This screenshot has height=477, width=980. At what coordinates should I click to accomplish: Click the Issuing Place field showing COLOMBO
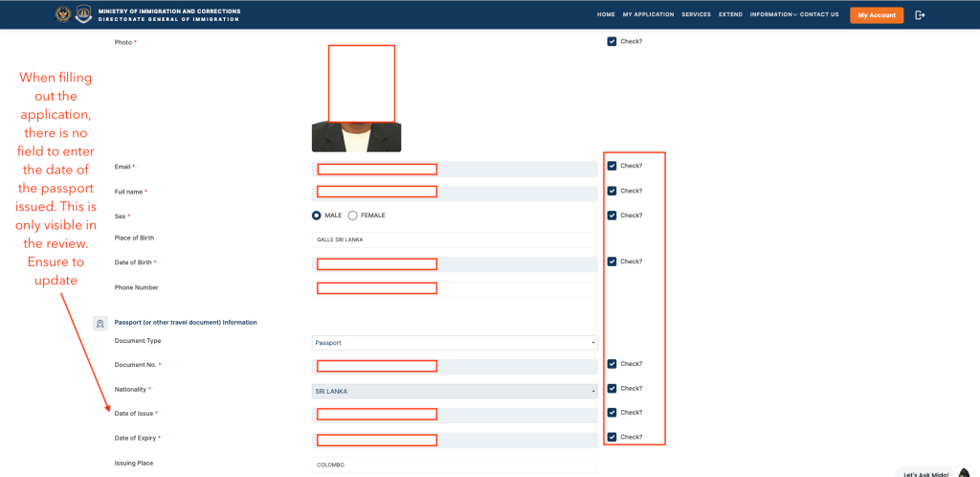455,466
